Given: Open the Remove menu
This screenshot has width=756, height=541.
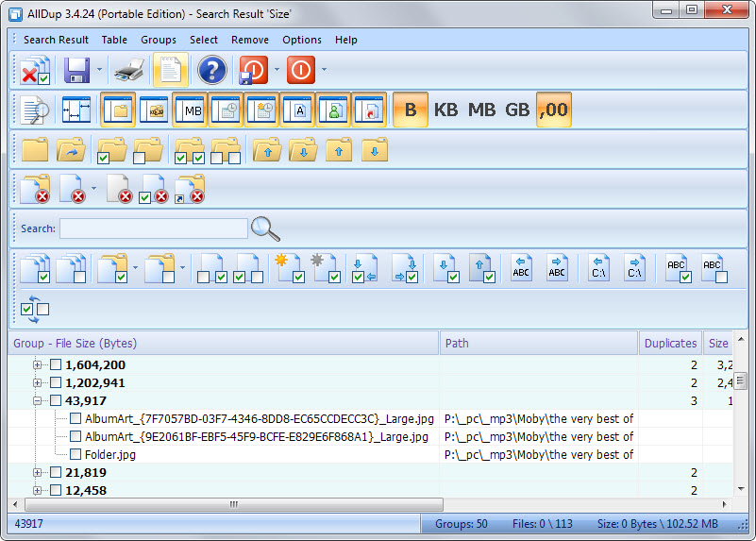Looking at the screenshot, I should (x=250, y=40).
